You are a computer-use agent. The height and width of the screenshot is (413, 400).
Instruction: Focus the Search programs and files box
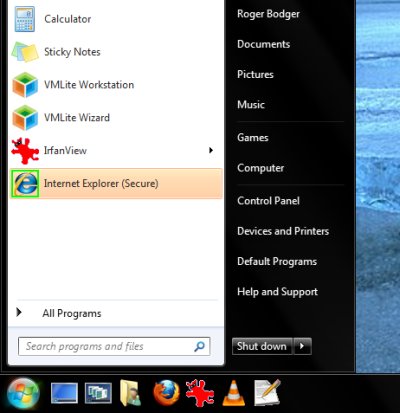tap(114, 346)
